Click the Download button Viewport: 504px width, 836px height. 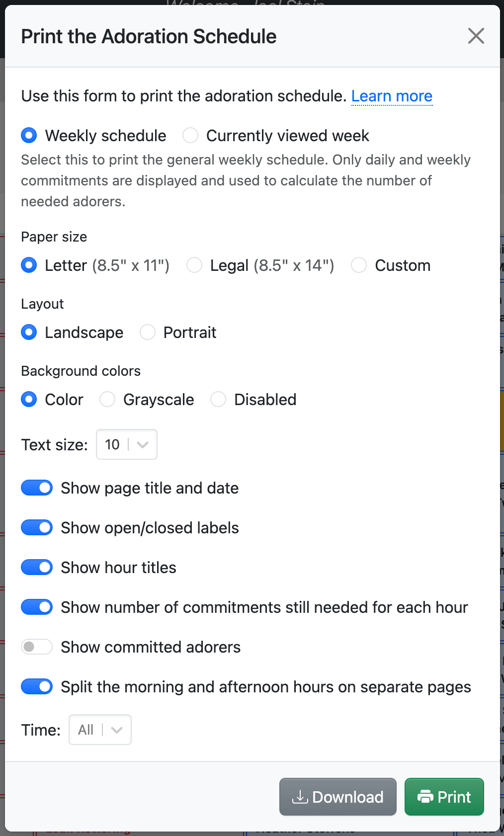point(337,797)
